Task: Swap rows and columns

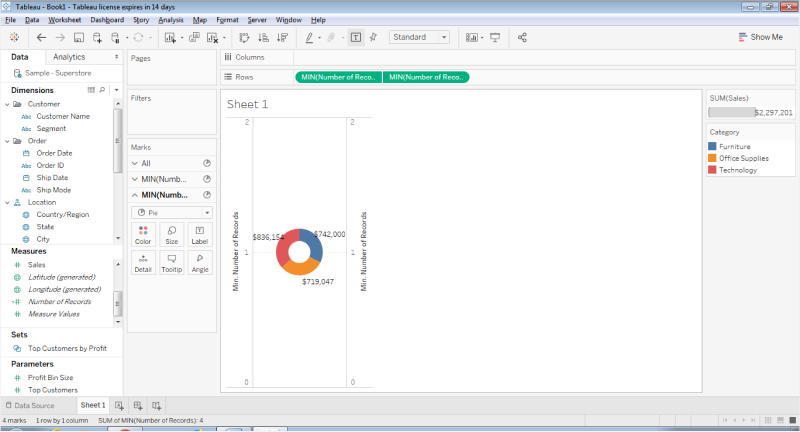Action: tap(244, 37)
